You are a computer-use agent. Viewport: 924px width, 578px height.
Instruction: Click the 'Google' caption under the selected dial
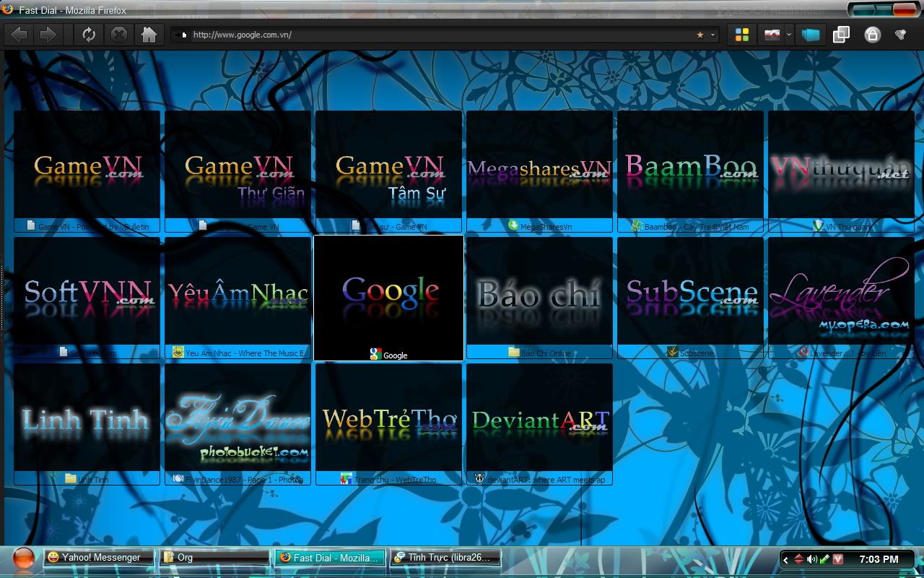[x=396, y=355]
